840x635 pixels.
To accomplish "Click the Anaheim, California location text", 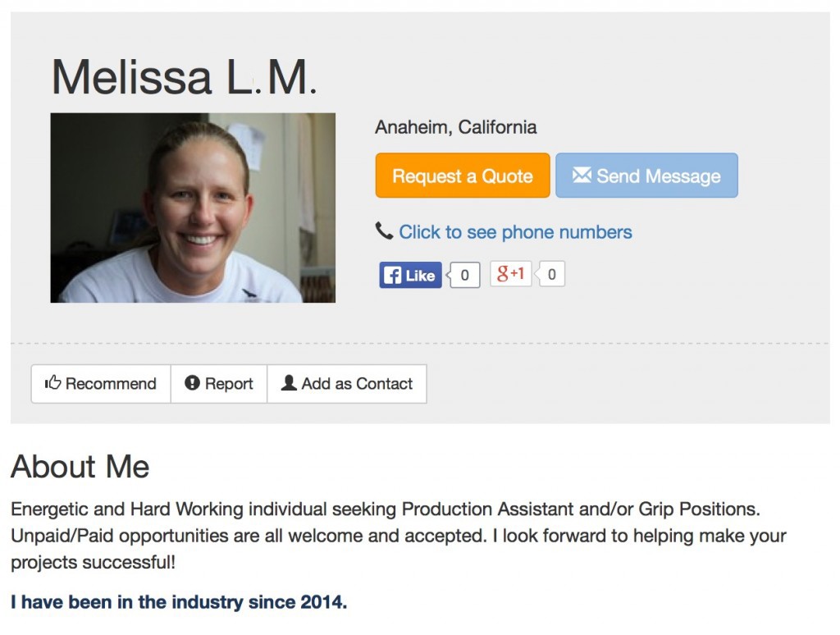I will 455,127.
